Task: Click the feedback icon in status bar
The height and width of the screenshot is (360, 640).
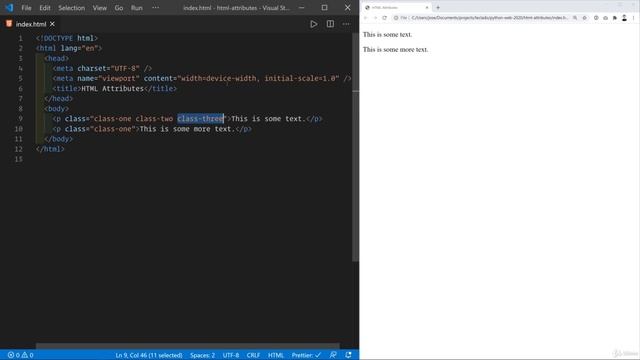Action: pos(333,355)
